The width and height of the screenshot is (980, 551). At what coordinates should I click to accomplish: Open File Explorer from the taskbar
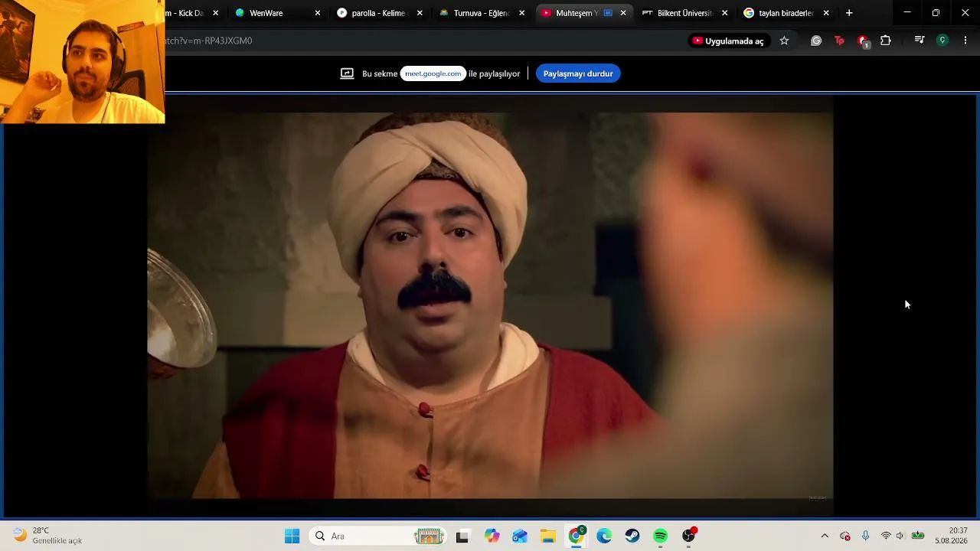(x=547, y=536)
